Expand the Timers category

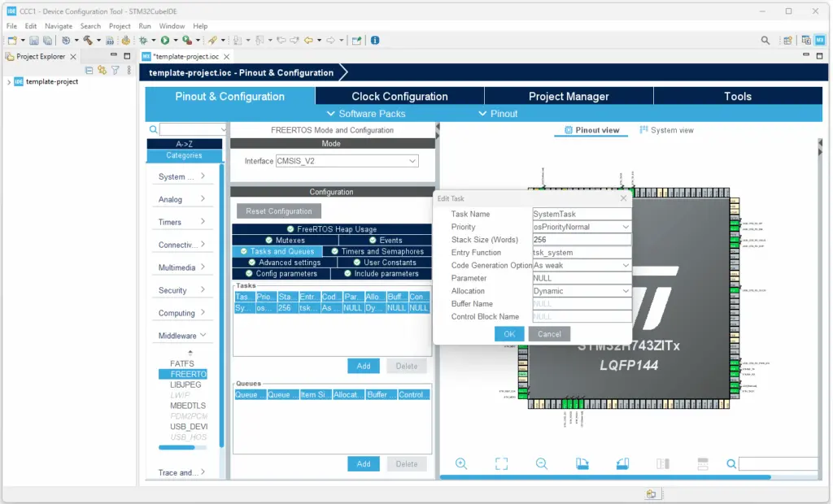coord(180,222)
